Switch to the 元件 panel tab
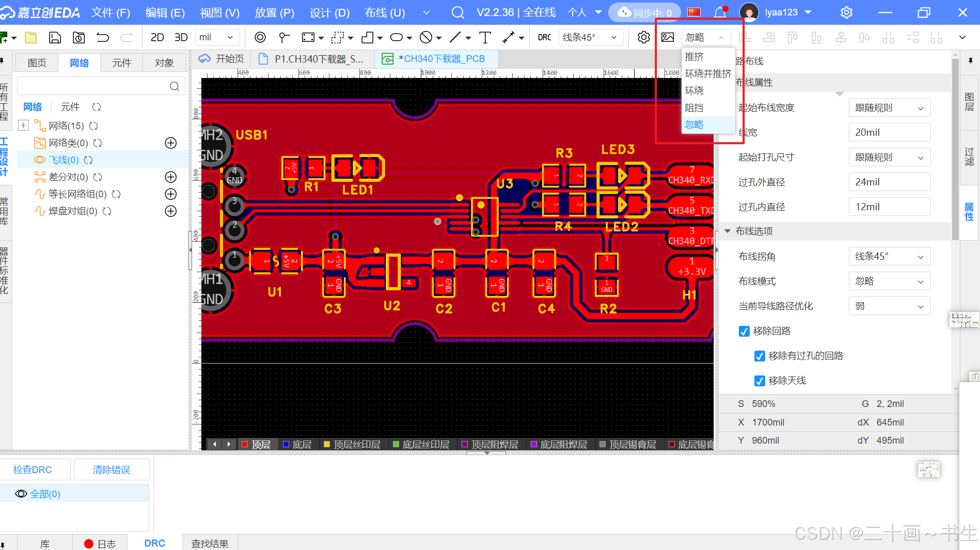980x550 pixels. [122, 62]
